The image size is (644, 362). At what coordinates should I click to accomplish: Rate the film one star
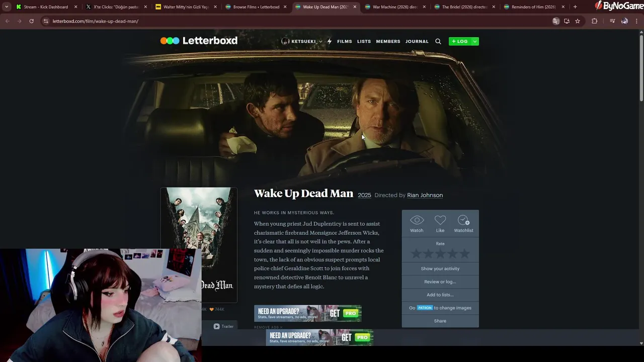417,254
